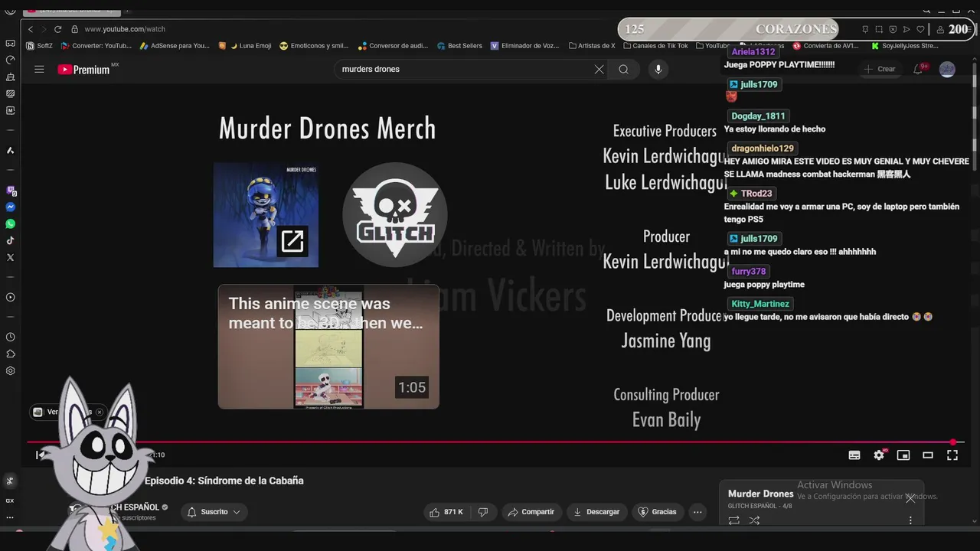Open WhatsApp in browser sidebar

(11, 224)
